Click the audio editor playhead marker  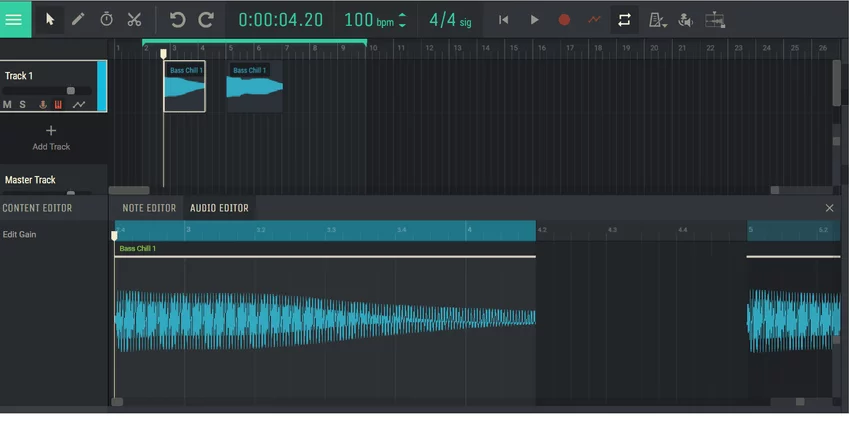pos(114,236)
